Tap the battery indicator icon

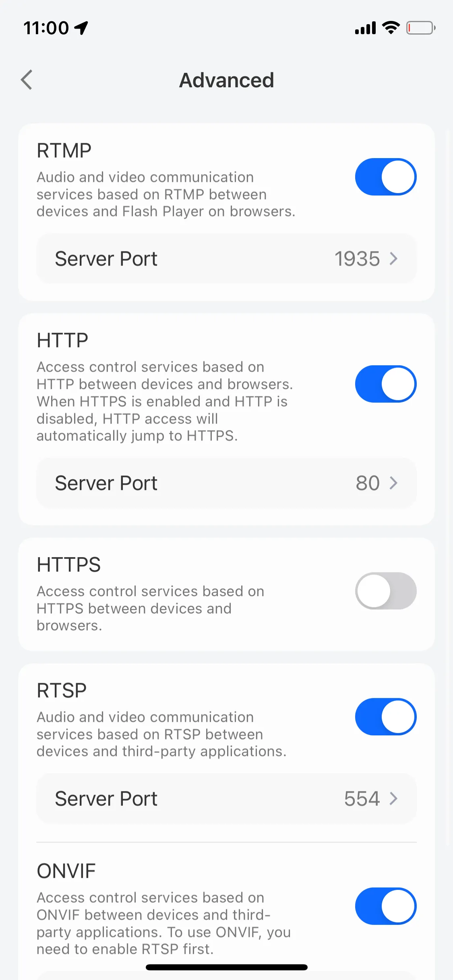click(x=420, y=28)
